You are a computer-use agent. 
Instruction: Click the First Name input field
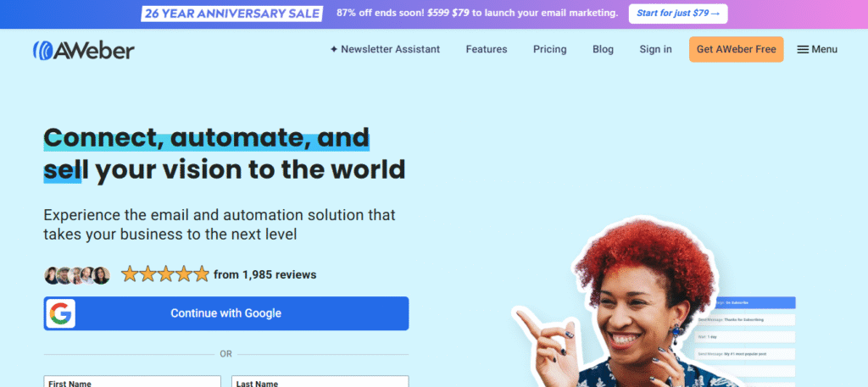point(132,381)
